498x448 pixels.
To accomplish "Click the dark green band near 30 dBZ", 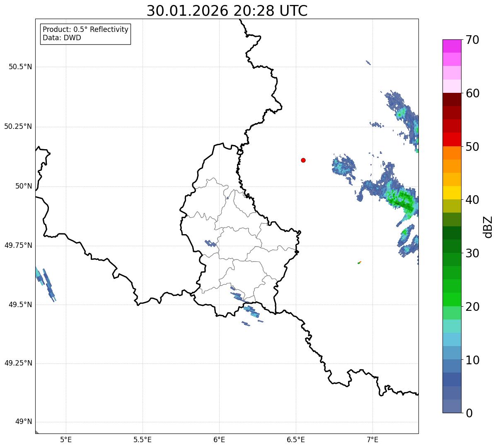I will [x=452, y=246].
